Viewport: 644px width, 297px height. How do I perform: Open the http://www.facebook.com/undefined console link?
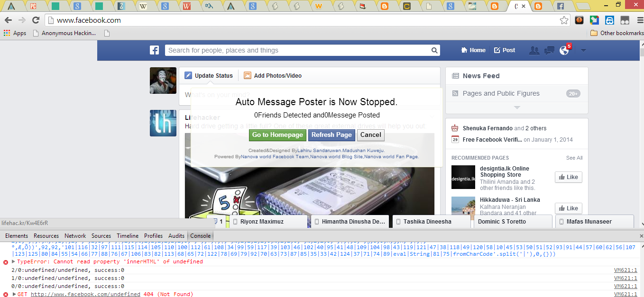(85, 294)
